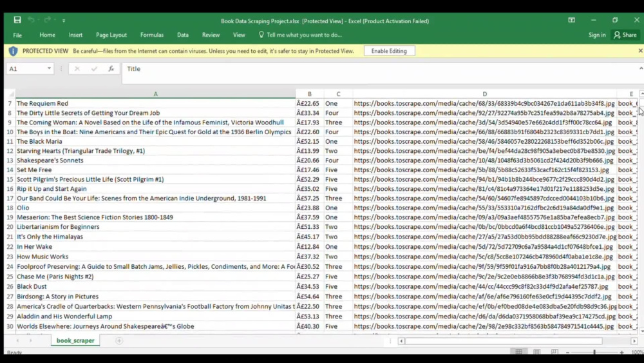Click the zoom slider handle
644x363 pixels.
pos(594,352)
